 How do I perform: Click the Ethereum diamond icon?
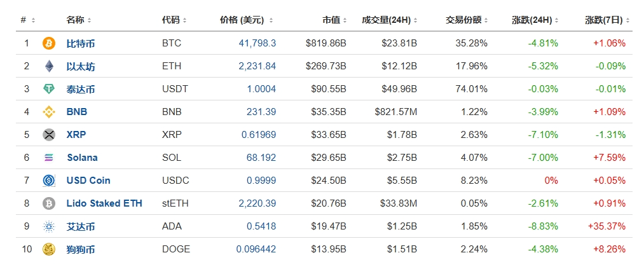pos(49,66)
